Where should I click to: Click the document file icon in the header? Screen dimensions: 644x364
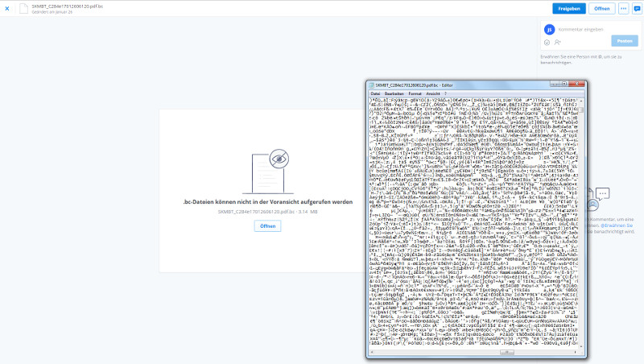click(24, 8)
